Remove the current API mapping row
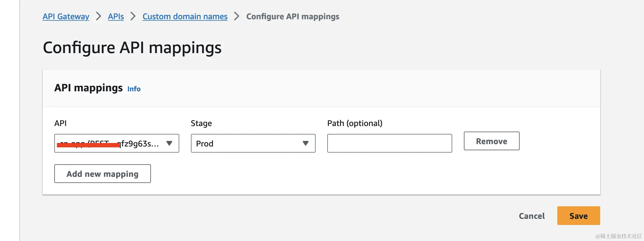644x241 pixels. tap(491, 141)
